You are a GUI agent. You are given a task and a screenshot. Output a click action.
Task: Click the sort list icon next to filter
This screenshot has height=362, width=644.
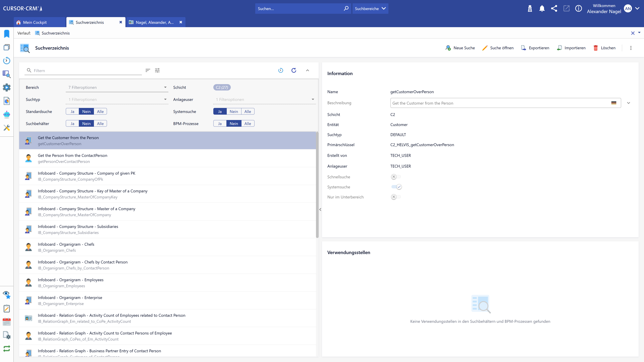pos(148,70)
